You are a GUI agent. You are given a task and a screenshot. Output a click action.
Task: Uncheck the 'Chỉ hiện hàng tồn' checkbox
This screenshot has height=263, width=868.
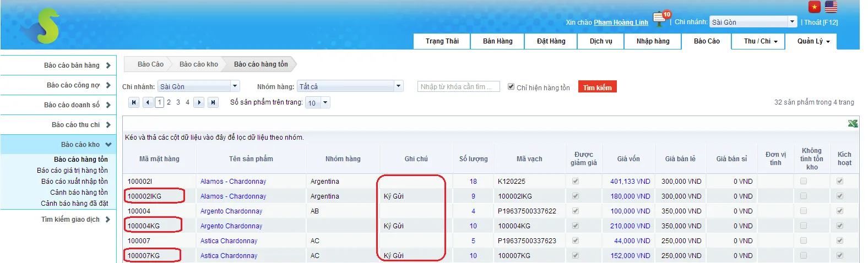(511, 87)
